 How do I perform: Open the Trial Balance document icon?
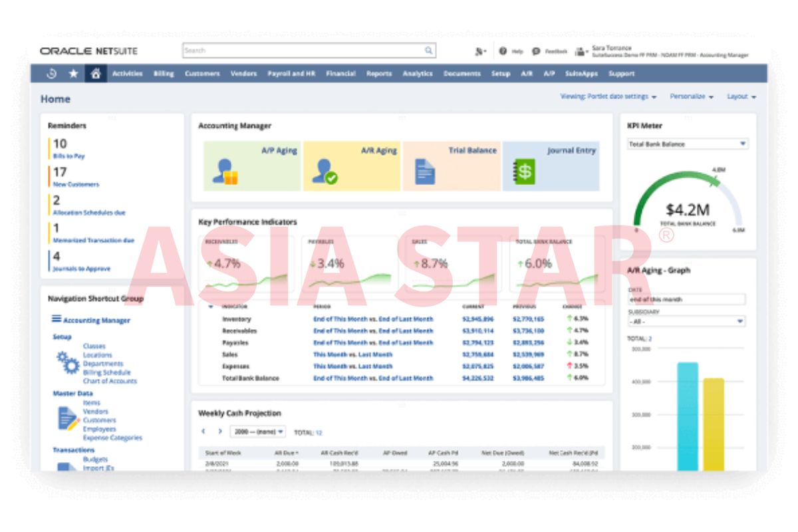coord(425,172)
